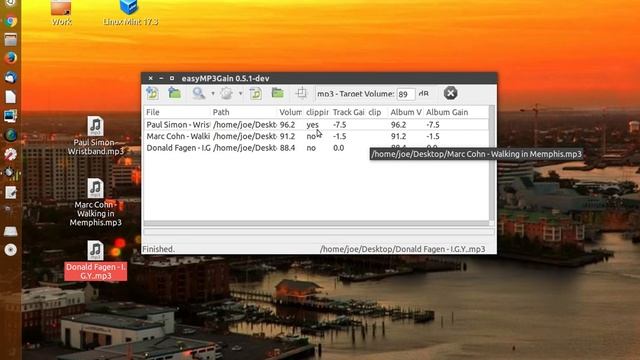Click the blank document icon in dock
The image size is (640, 360).
click(x=11, y=97)
